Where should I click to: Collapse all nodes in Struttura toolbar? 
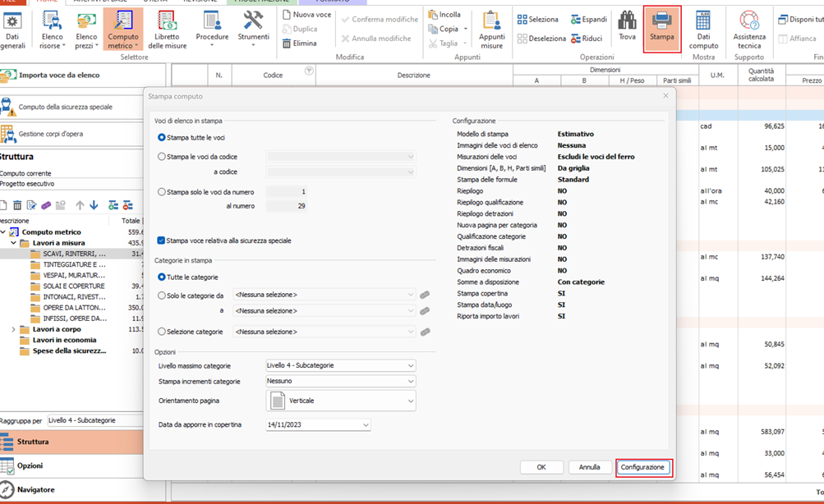[x=127, y=205]
